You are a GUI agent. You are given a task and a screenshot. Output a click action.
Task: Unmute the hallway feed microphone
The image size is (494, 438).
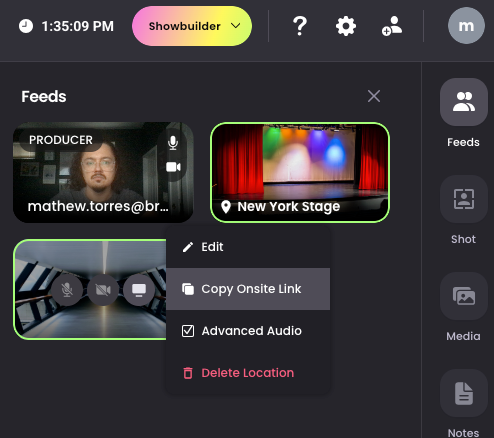tap(67, 290)
